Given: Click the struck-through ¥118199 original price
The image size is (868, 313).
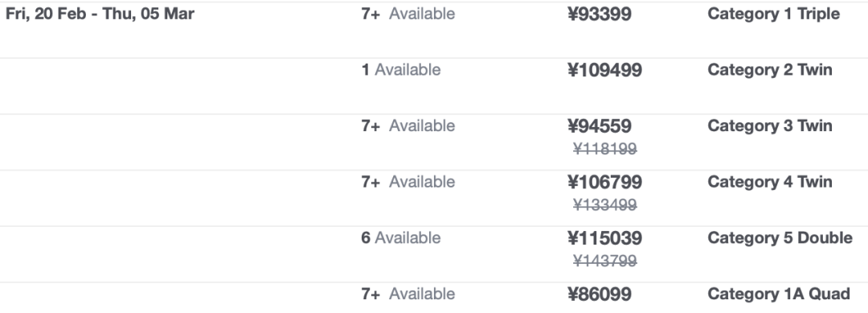Looking at the screenshot, I should tap(605, 149).
